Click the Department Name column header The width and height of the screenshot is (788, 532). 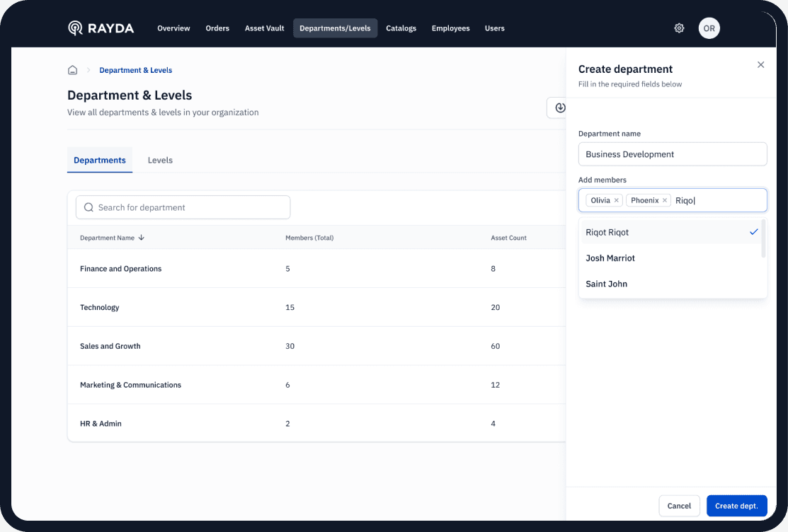[x=107, y=238]
